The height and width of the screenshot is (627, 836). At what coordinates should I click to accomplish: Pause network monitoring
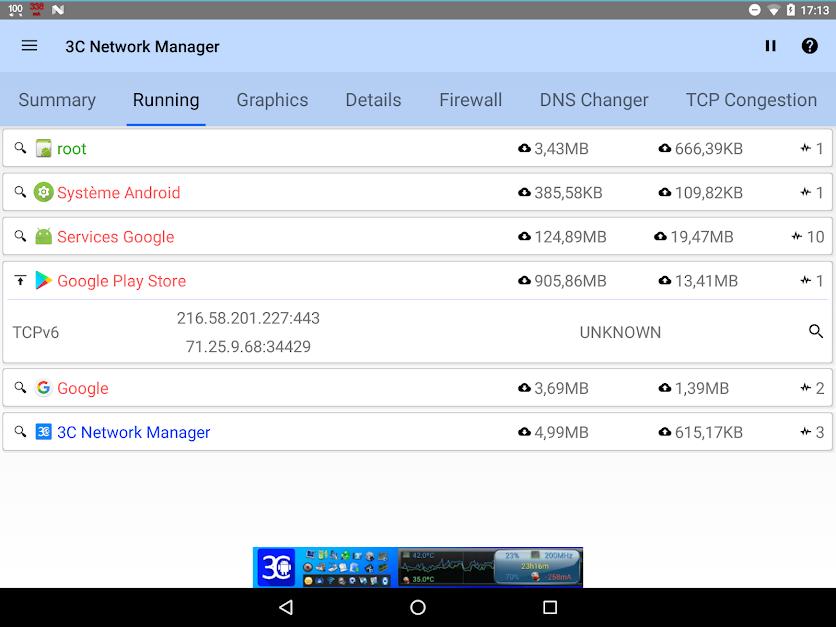tap(770, 46)
